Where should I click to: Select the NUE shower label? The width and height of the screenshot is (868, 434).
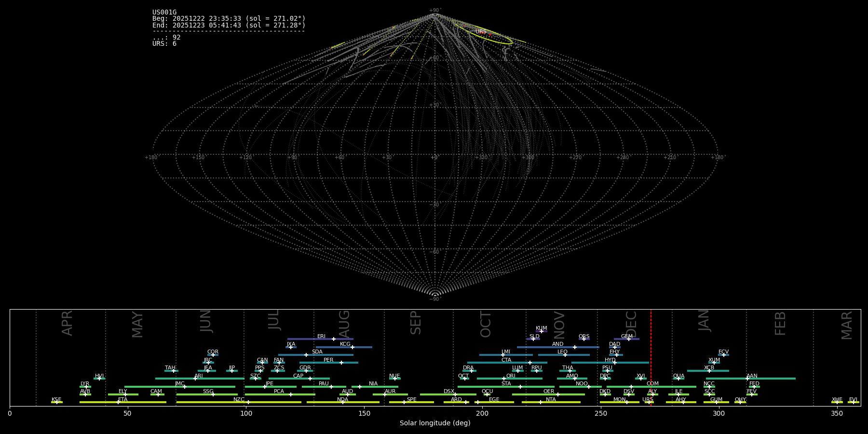[x=394, y=376]
